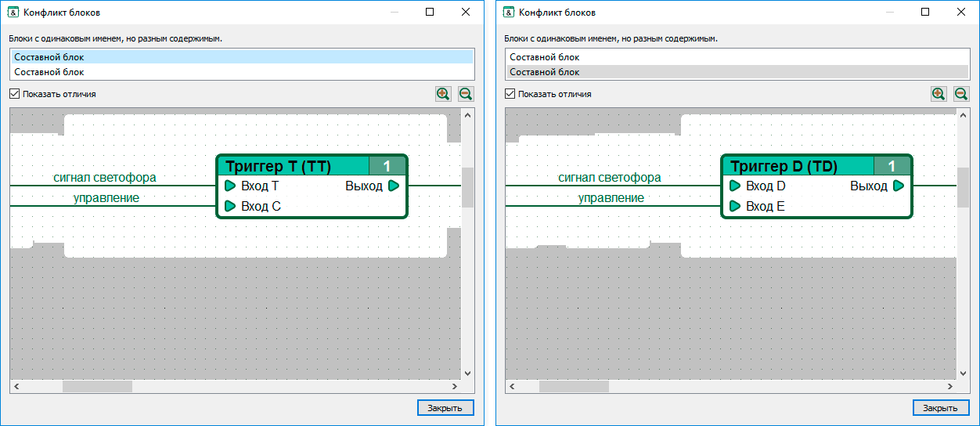Click horizontal scrollbar thumb in left window
Image resolution: width=980 pixels, height=426 pixels.
click(97, 387)
